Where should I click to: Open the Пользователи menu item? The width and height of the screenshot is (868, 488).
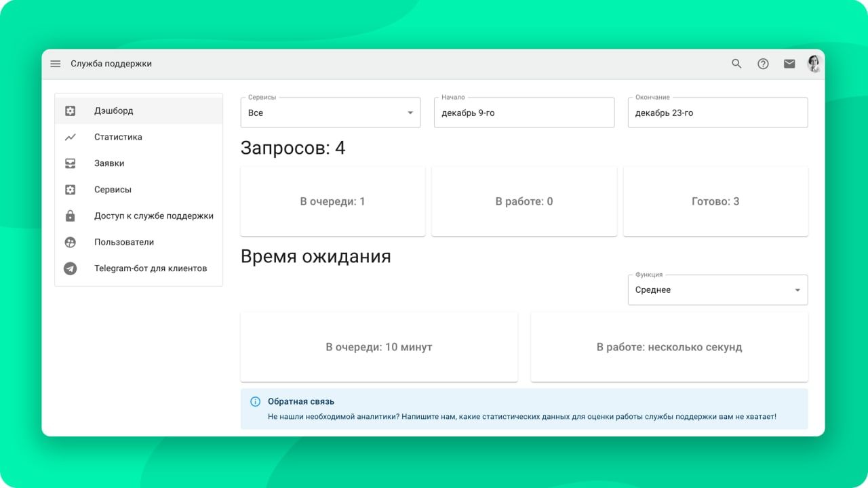click(138, 242)
